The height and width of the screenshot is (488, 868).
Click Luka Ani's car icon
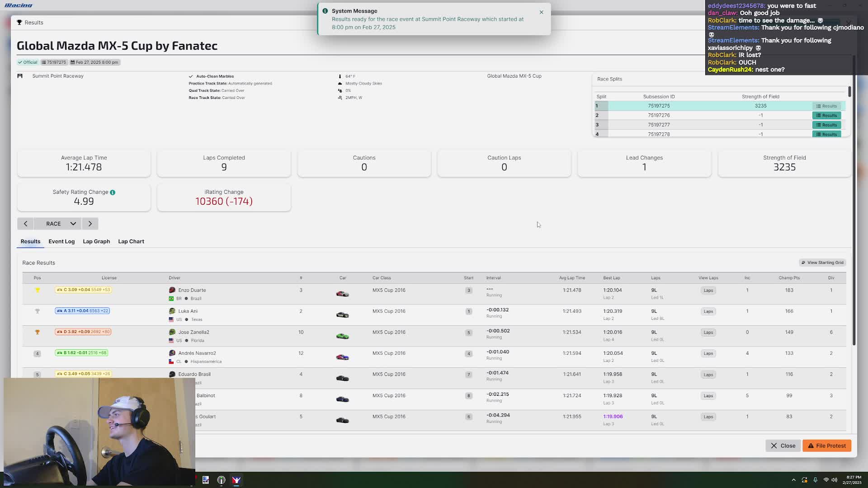[342, 314]
